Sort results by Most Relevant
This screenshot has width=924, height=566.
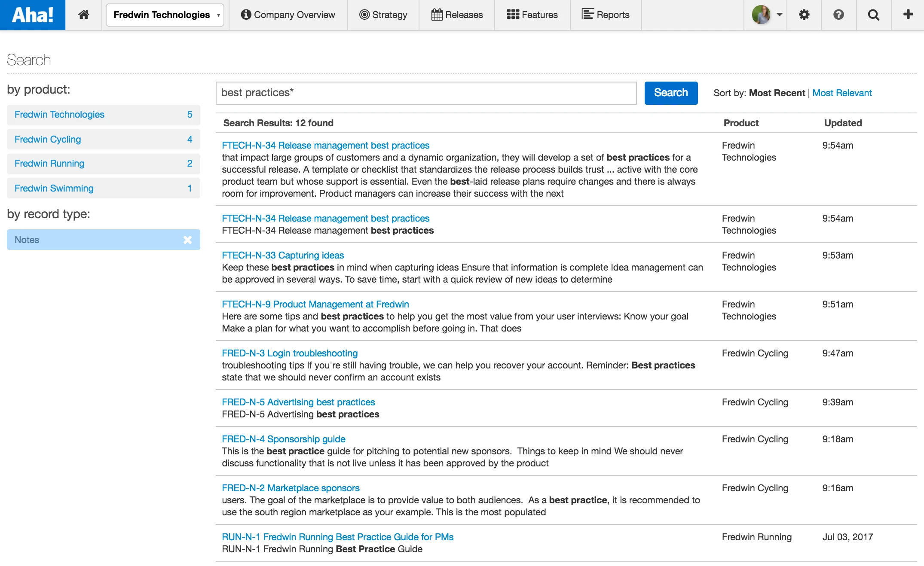[x=841, y=93]
